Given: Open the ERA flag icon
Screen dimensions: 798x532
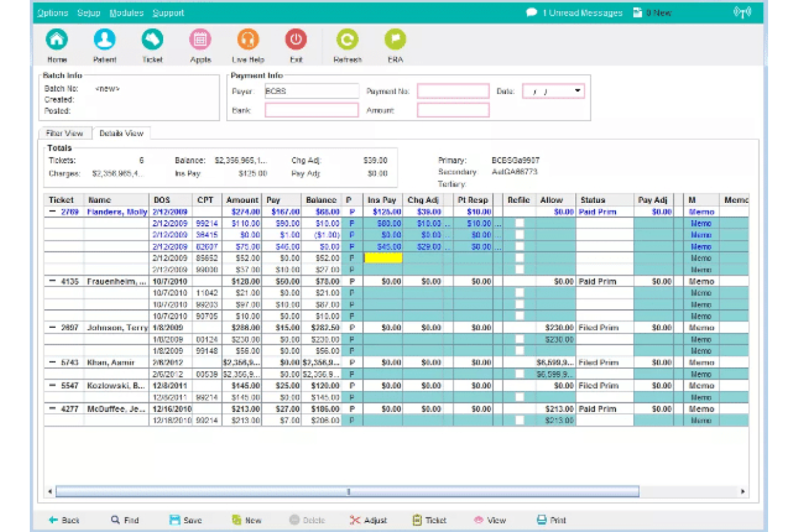Looking at the screenshot, I should point(395,39).
